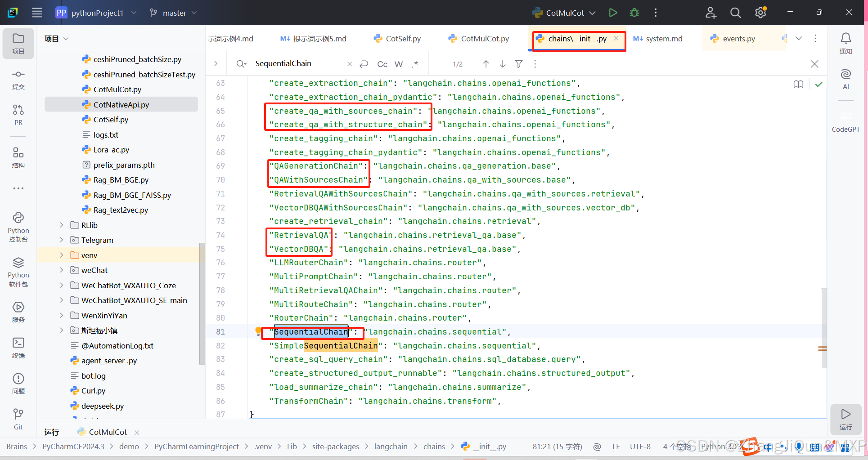Click the editor vertical scrollbar

pos(823,328)
